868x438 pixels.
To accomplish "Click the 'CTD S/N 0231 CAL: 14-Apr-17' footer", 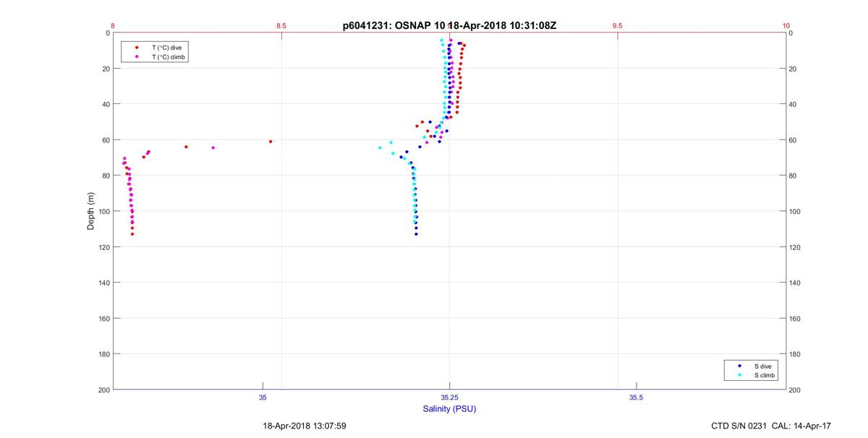I will pyautogui.click(x=770, y=426).
